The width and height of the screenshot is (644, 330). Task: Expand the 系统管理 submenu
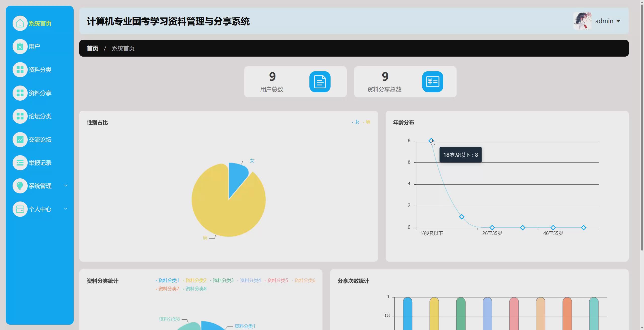(41, 186)
